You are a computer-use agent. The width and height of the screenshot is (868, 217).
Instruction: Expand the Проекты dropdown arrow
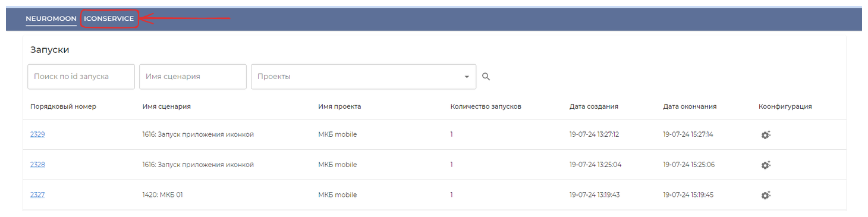tap(467, 77)
